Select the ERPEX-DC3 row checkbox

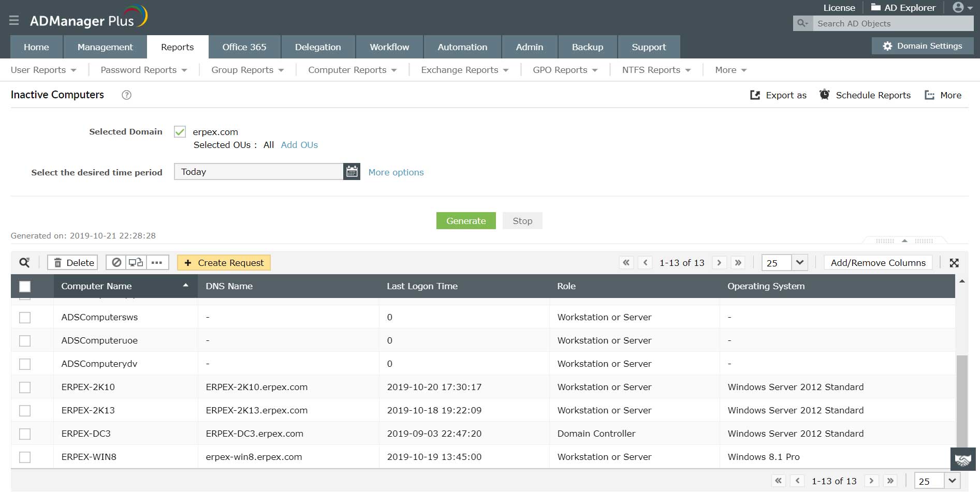[x=25, y=434]
